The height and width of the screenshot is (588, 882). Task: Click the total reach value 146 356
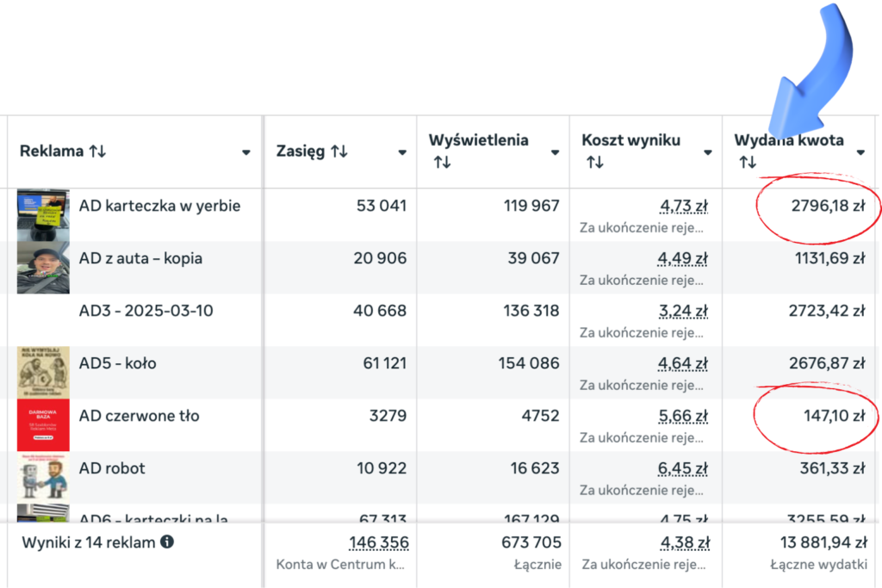coord(378,542)
